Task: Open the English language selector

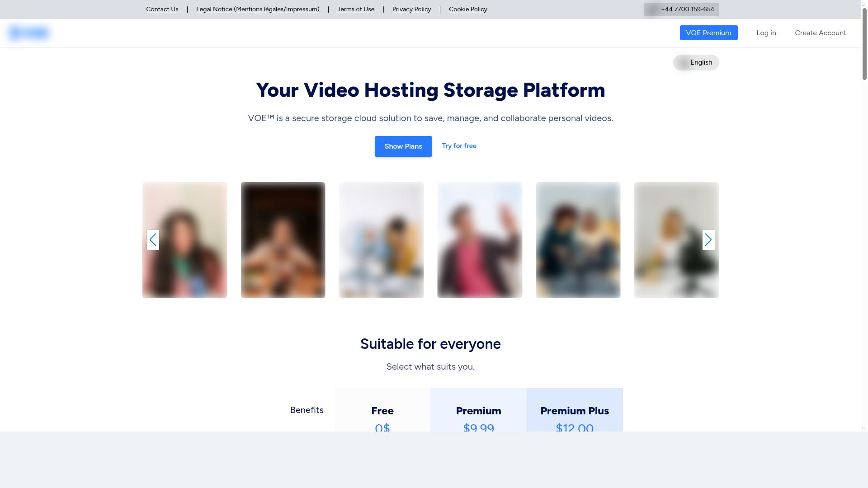Action: click(x=696, y=62)
